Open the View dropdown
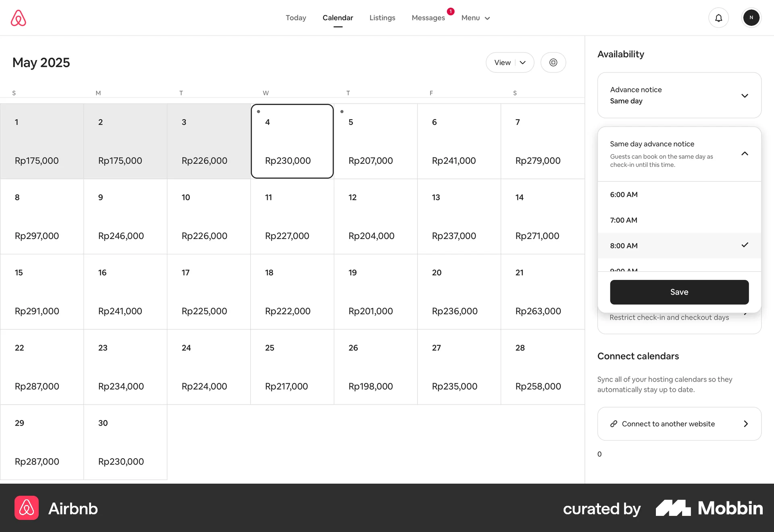This screenshot has height=532, width=774. pos(510,62)
